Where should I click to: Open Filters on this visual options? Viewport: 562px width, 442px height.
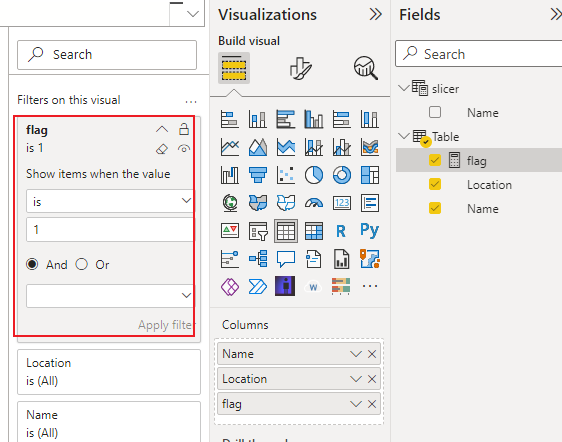[191, 102]
